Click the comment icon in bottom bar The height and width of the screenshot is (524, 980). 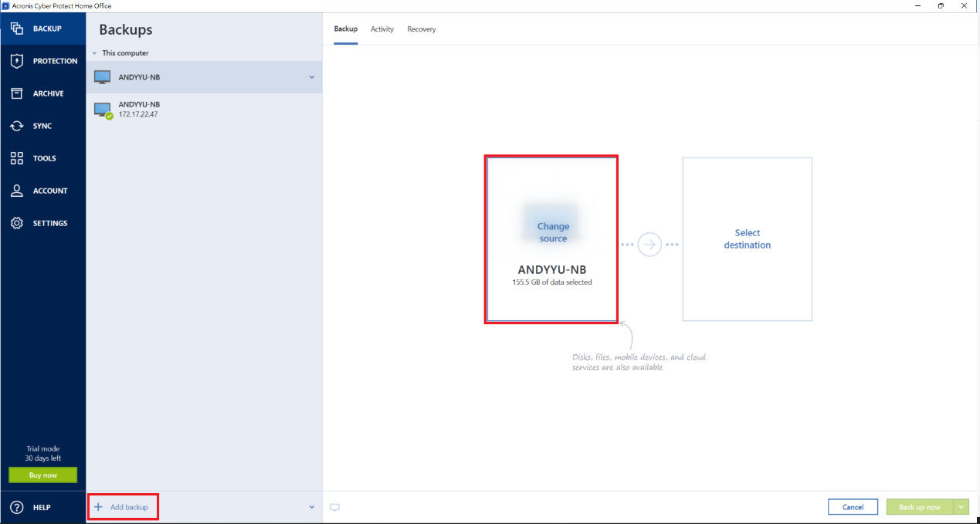point(334,507)
